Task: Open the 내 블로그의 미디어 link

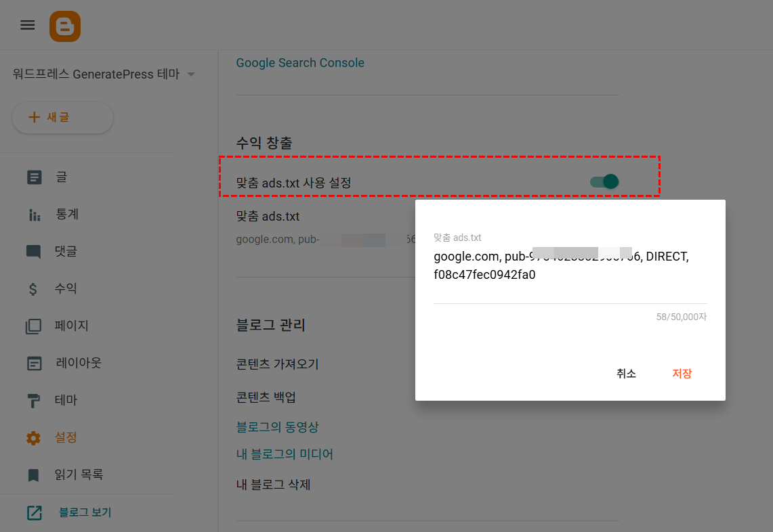Action: pos(285,454)
